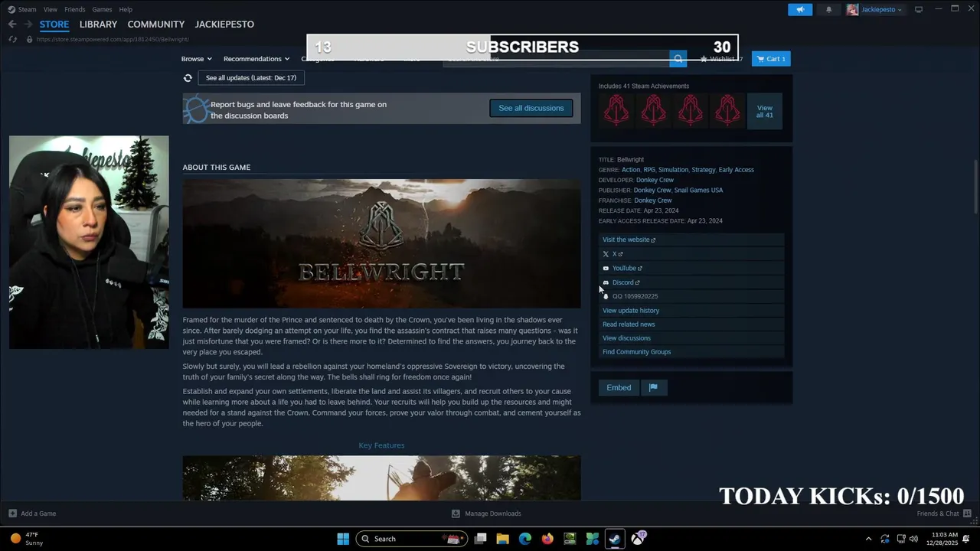Click the report flag button
Image resolution: width=980 pixels, height=551 pixels.
click(x=653, y=388)
